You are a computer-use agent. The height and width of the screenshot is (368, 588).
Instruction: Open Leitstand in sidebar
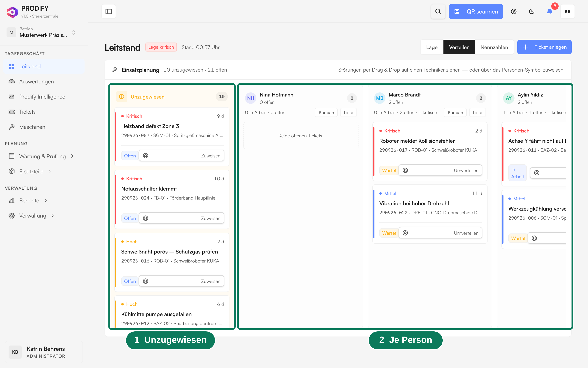[x=44, y=66]
